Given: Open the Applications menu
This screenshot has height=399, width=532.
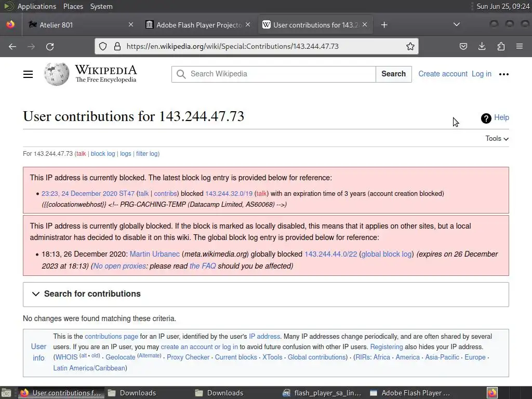Looking at the screenshot, I should [37, 6].
